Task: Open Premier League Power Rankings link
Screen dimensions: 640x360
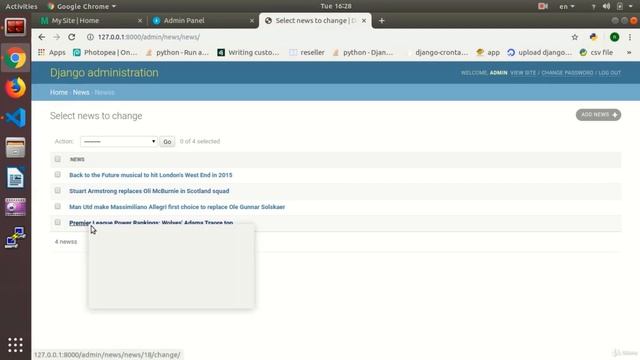Action: [x=151, y=222]
